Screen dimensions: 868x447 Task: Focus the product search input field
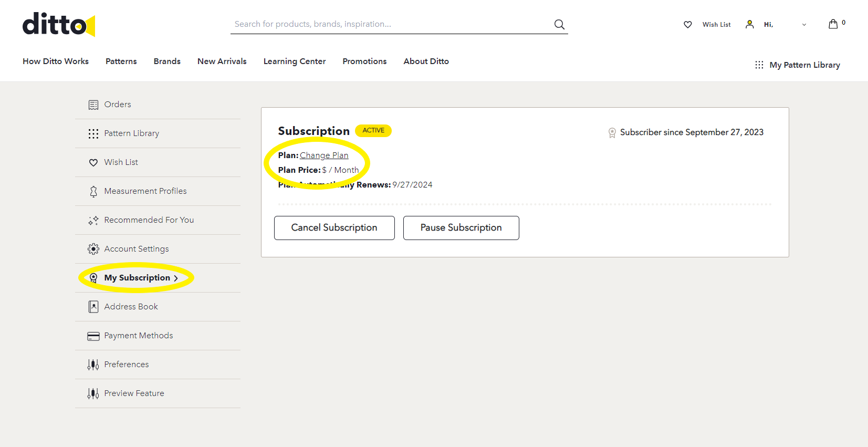(389, 24)
